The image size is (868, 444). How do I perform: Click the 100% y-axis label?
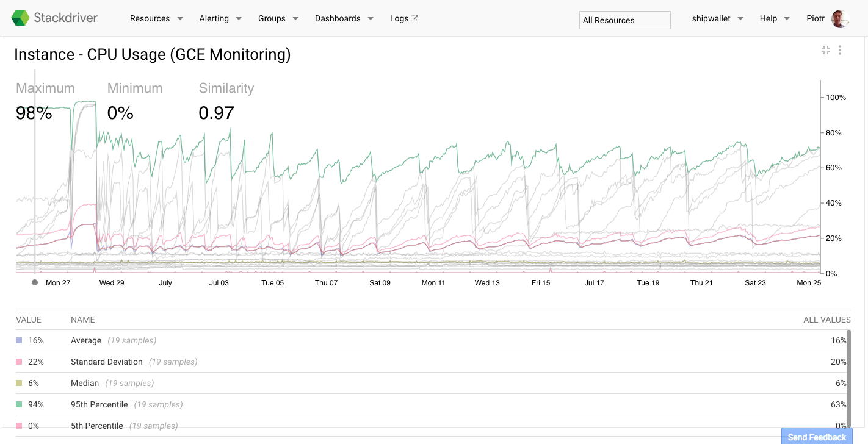click(836, 98)
